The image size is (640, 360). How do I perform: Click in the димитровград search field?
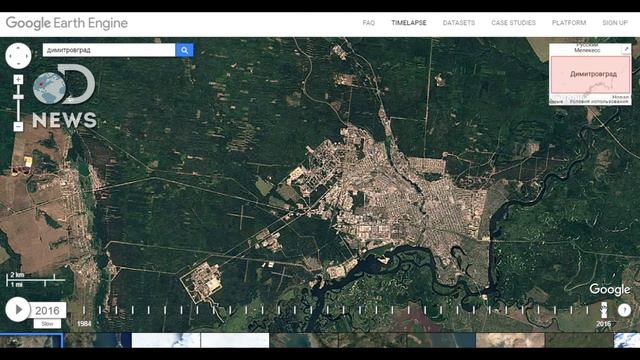point(109,50)
